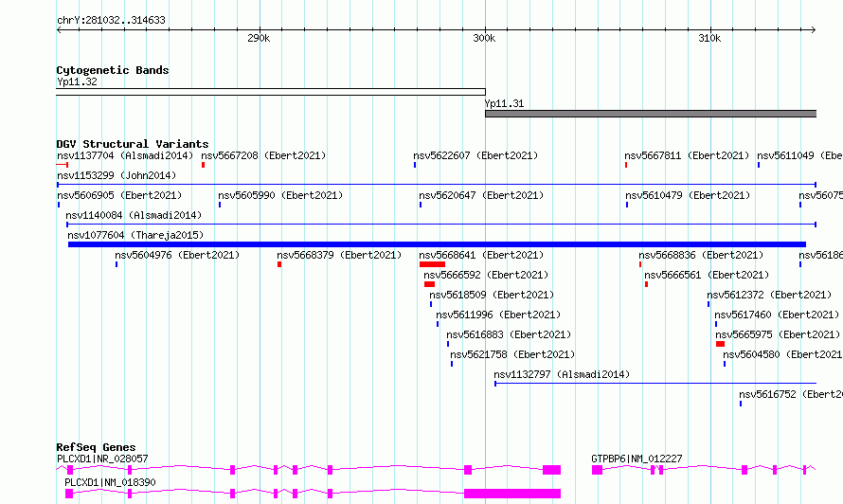
Task: Click the nsv5667208 (Ebert2021) variant label
Action: [x=263, y=155]
